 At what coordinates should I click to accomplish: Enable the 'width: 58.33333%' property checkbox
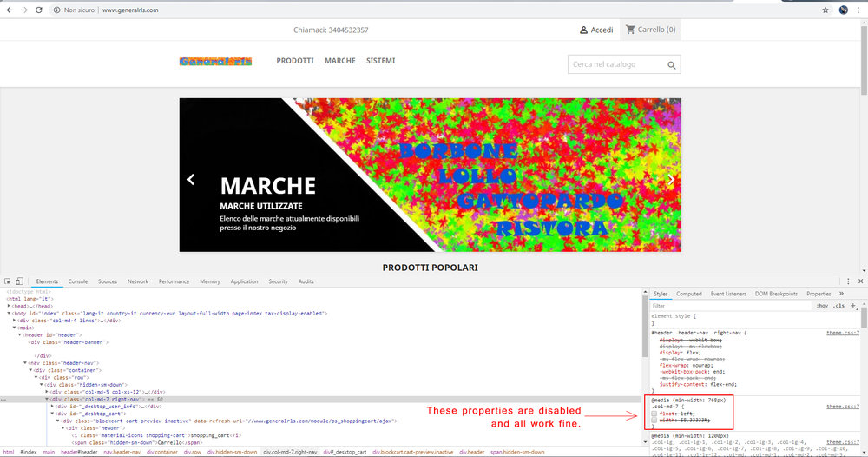click(x=654, y=421)
